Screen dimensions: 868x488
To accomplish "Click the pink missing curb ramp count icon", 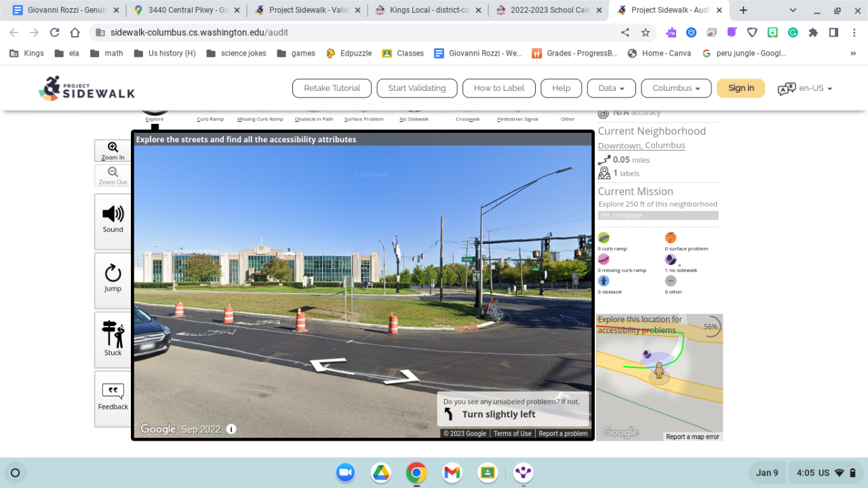I will coord(604,260).
